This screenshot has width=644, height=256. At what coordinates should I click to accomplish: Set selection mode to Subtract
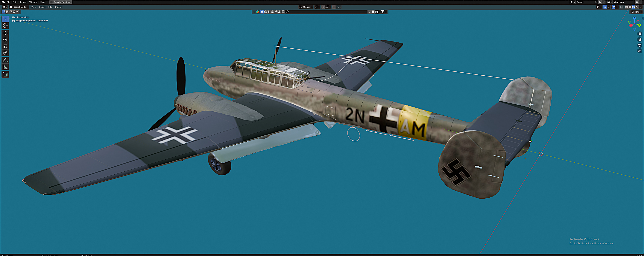[10, 12]
